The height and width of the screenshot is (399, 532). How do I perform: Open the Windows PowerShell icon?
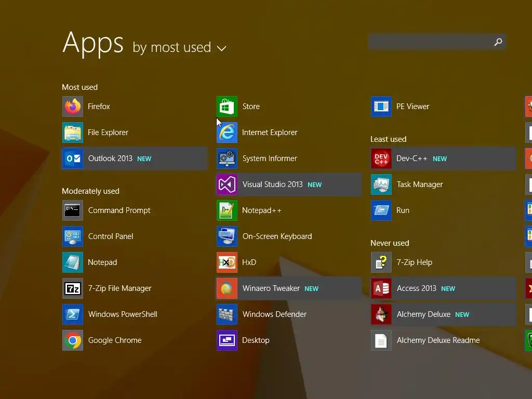(73, 314)
